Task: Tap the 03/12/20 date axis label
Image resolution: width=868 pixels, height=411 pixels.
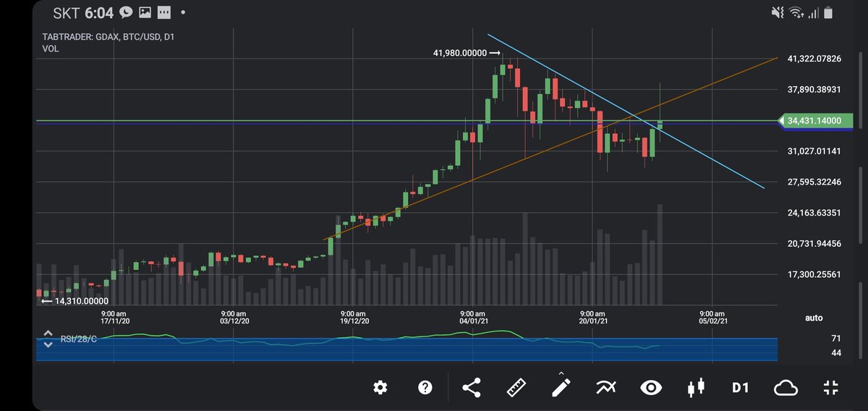Action: pos(234,321)
